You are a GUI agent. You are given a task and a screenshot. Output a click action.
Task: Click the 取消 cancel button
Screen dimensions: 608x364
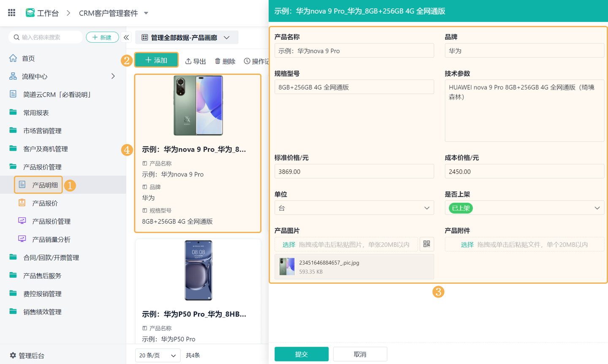(360, 354)
